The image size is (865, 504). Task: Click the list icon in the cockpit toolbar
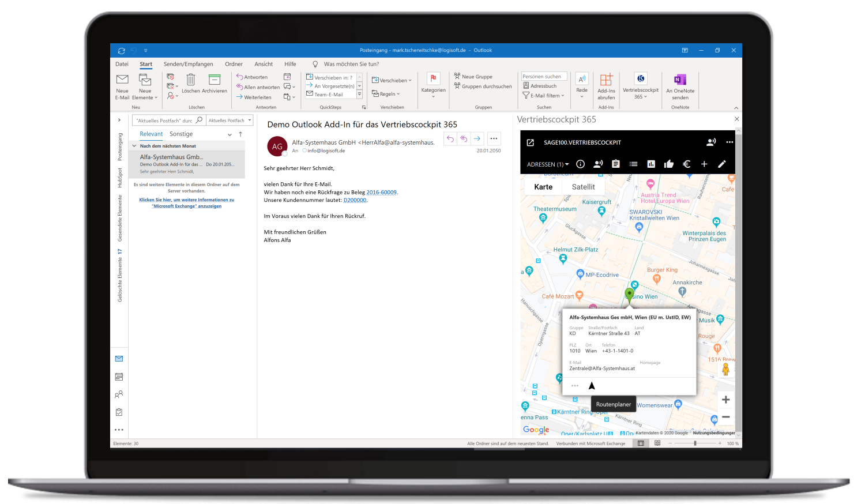[x=633, y=164]
